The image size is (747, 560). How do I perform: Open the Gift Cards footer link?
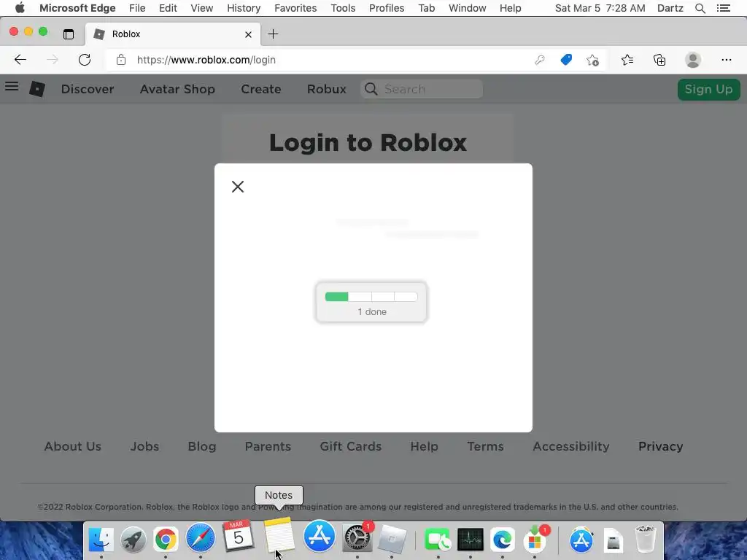coord(351,446)
